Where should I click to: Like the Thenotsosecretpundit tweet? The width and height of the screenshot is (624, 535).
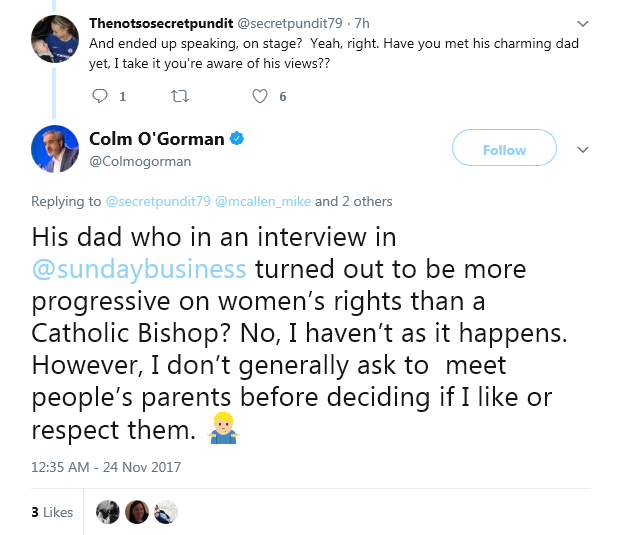[261, 96]
